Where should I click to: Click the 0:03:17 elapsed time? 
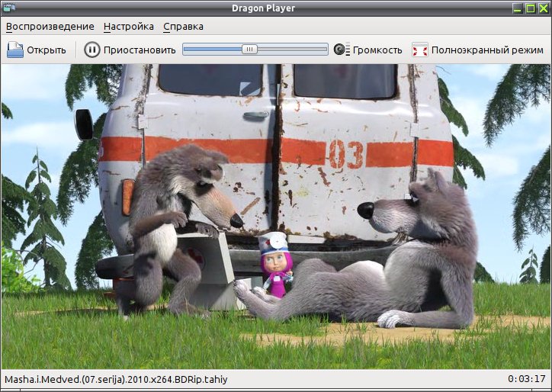pos(526,379)
